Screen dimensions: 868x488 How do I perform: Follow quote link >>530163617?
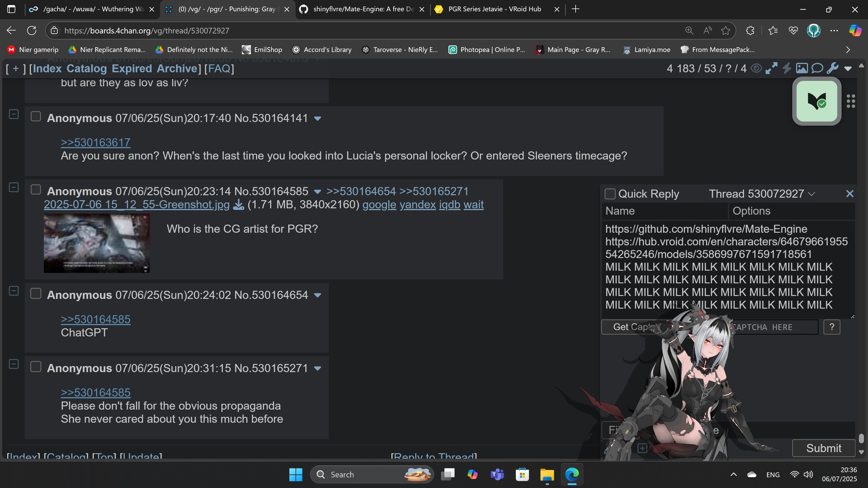tap(96, 143)
